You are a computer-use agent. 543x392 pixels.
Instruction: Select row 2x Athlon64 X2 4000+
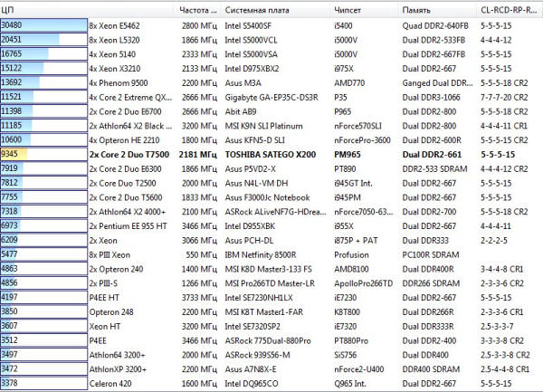(271, 212)
